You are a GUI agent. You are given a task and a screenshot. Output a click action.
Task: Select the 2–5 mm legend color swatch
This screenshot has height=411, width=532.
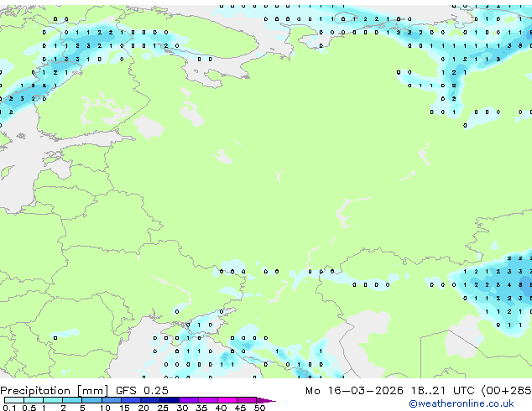72,400
